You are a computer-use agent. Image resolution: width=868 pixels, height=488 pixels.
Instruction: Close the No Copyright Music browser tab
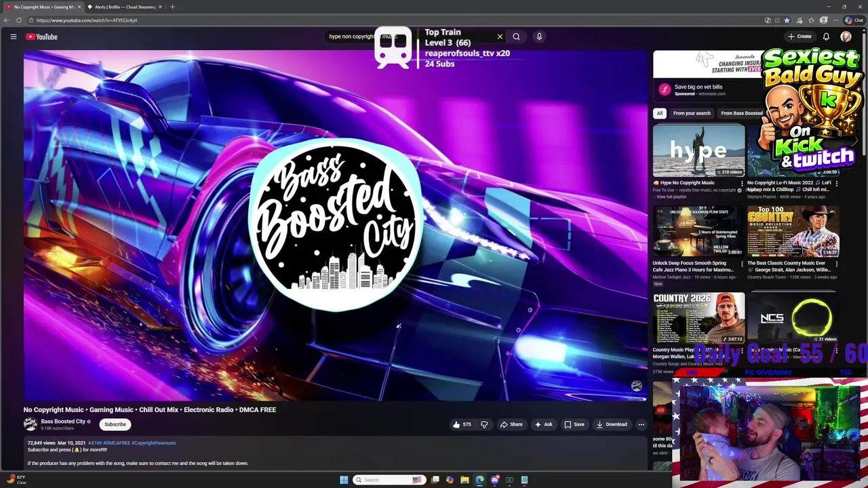(x=79, y=7)
